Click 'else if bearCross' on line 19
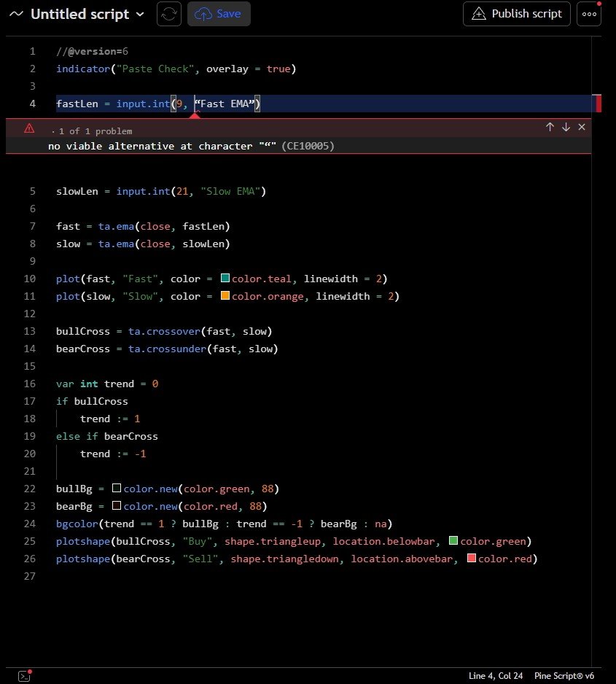The image size is (616, 684). [x=107, y=436]
